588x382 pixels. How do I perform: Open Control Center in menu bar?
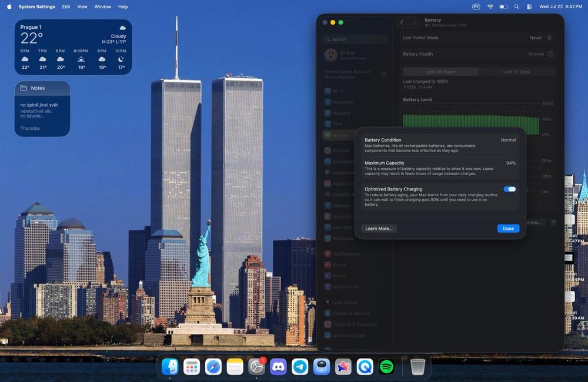(x=529, y=6)
